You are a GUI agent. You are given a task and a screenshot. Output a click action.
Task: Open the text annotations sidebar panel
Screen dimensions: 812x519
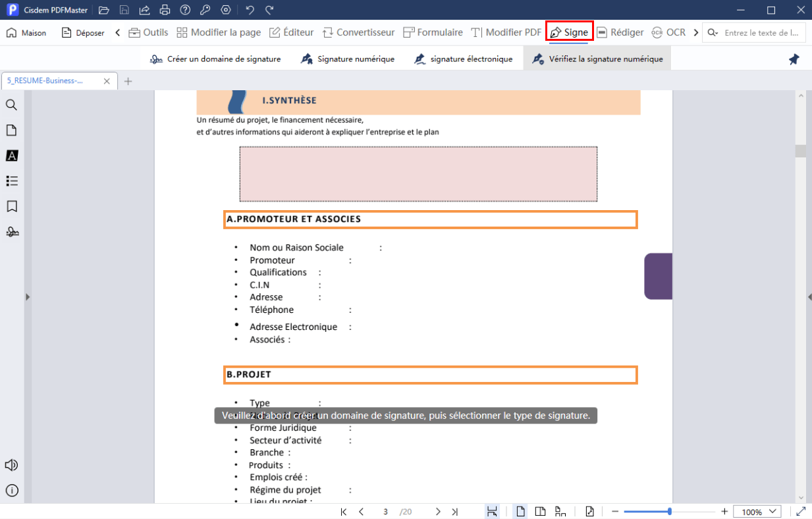tap(11, 155)
